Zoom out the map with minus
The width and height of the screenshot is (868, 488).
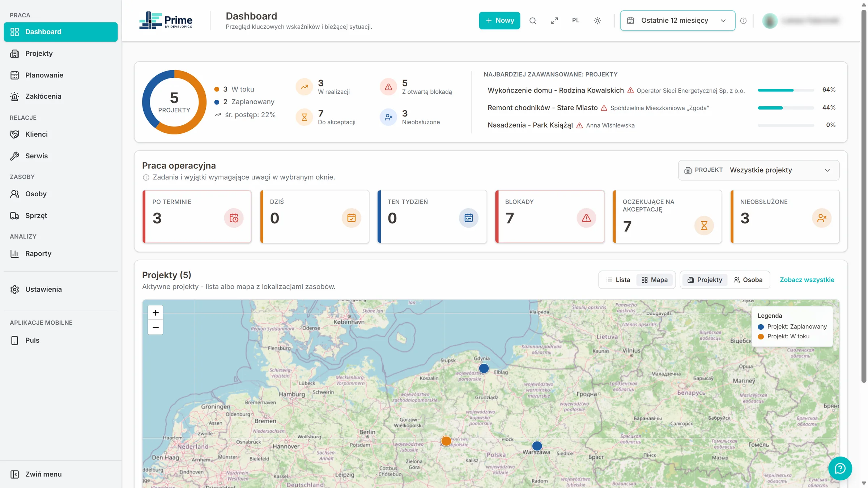click(156, 328)
